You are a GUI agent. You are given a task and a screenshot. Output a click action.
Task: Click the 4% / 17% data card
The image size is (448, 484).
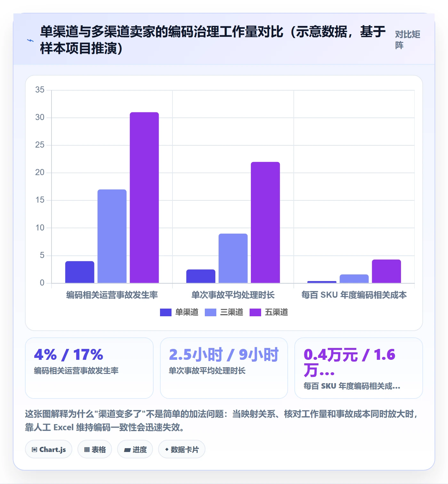click(x=89, y=368)
